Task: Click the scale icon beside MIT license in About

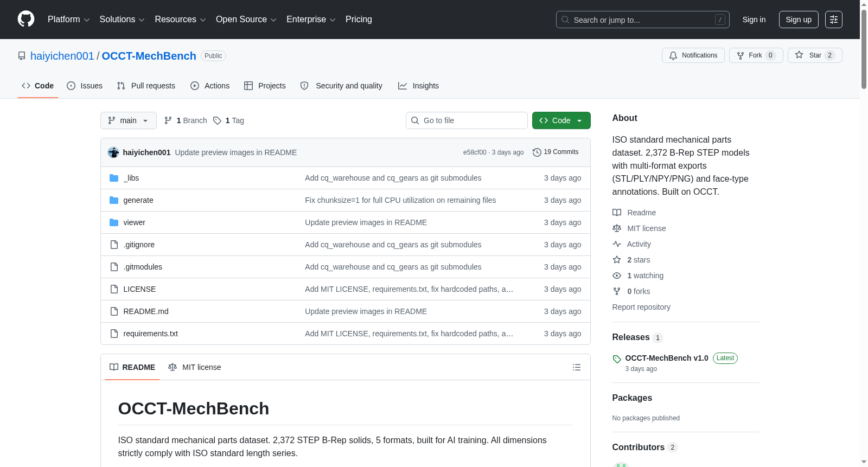Action: (617, 228)
